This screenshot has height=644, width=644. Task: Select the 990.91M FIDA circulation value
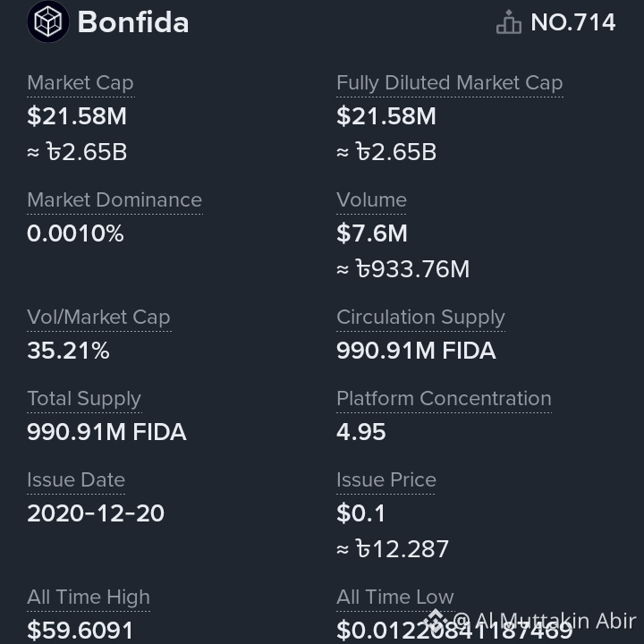(x=416, y=351)
